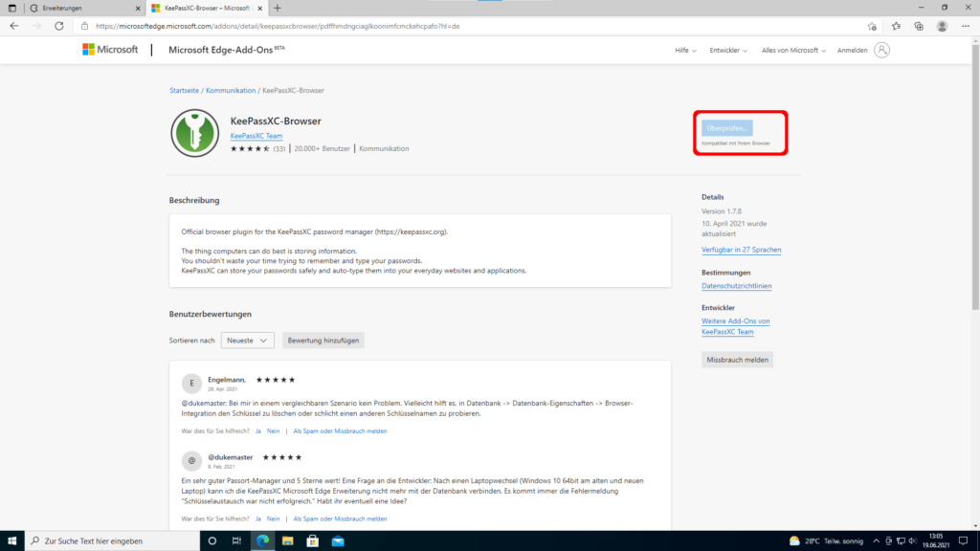Click the weather widget on taskbar

pos(826,541)
